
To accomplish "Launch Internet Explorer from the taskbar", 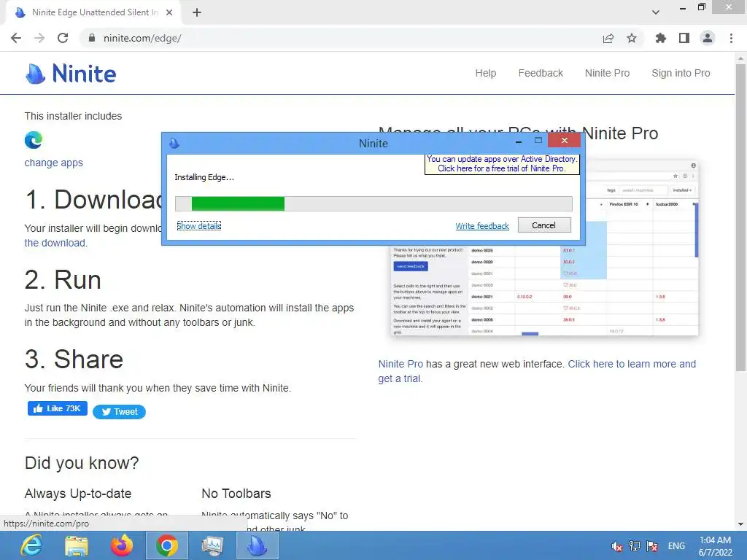I will 31,545.
